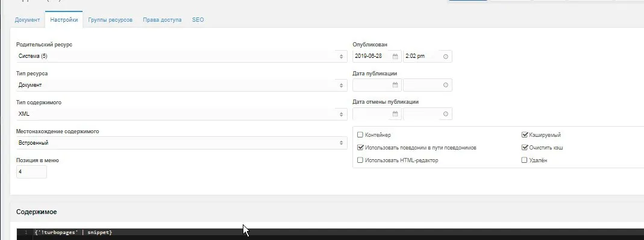The image size is (644, 240).
Task: Open clock picker for Опубликован time
Action: [x=446, y=56]
